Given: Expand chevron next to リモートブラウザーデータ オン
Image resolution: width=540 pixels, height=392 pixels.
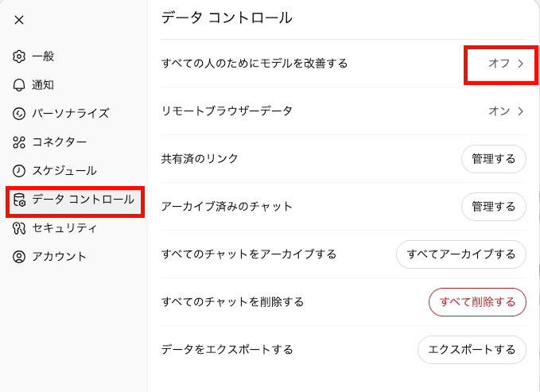Looking at the screenshot, I should (x=521, y=111).
